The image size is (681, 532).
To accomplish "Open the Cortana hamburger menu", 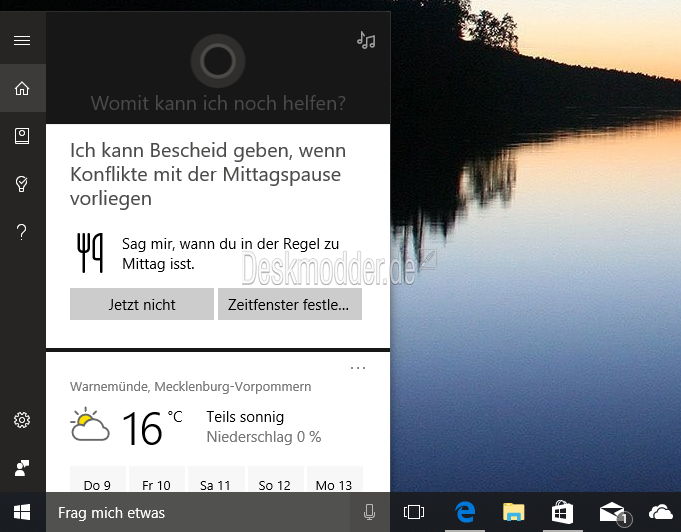I will [22, 40].
